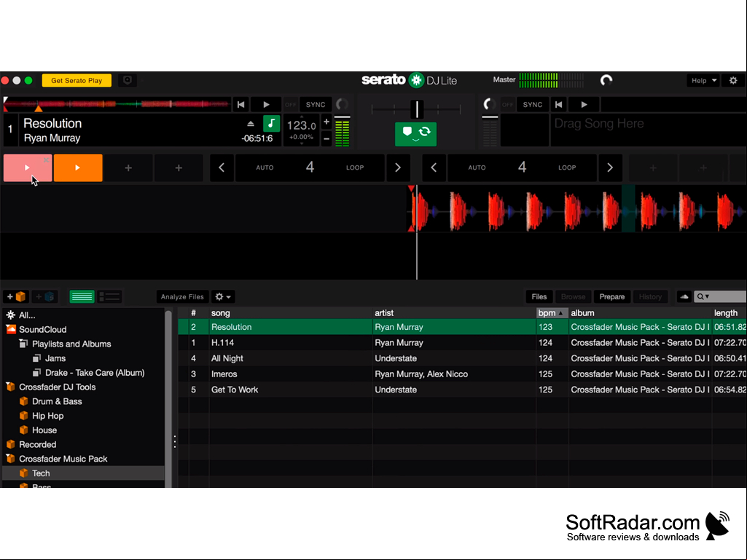Select the House crate

coord(44,430)
